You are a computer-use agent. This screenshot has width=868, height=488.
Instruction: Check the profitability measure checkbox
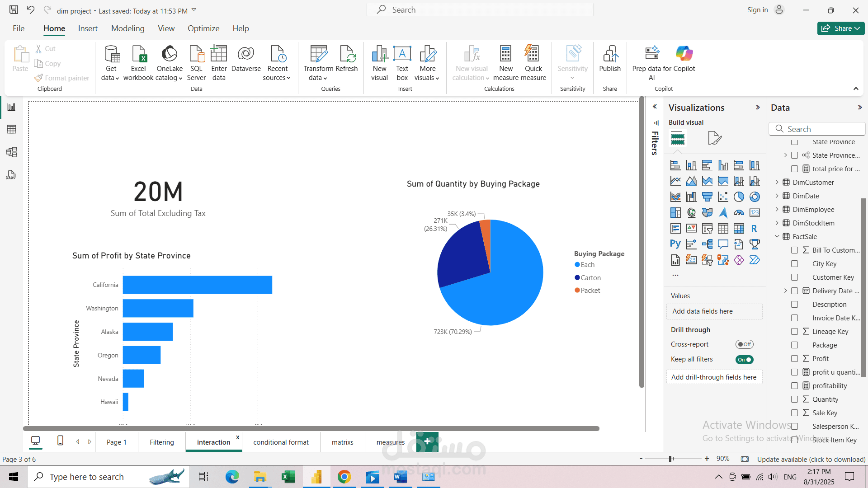tap(794, 386)
